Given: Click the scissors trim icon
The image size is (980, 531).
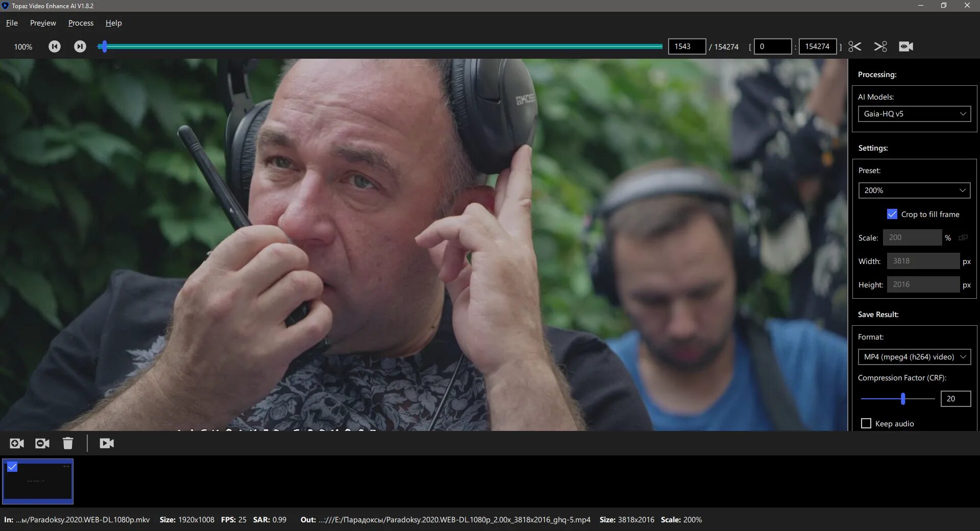Looking at the screenshot, I should click(x=855, y=46).
